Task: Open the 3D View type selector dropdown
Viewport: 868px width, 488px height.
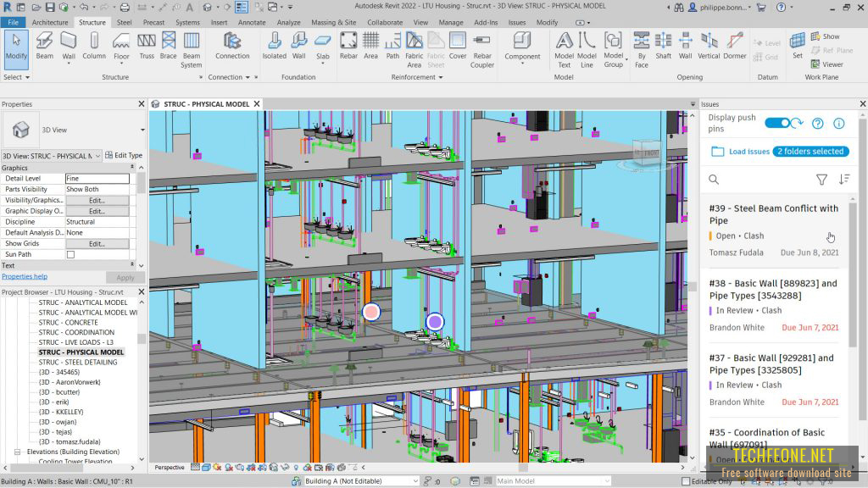Action: pyautogui.click(x=142, y=130)
